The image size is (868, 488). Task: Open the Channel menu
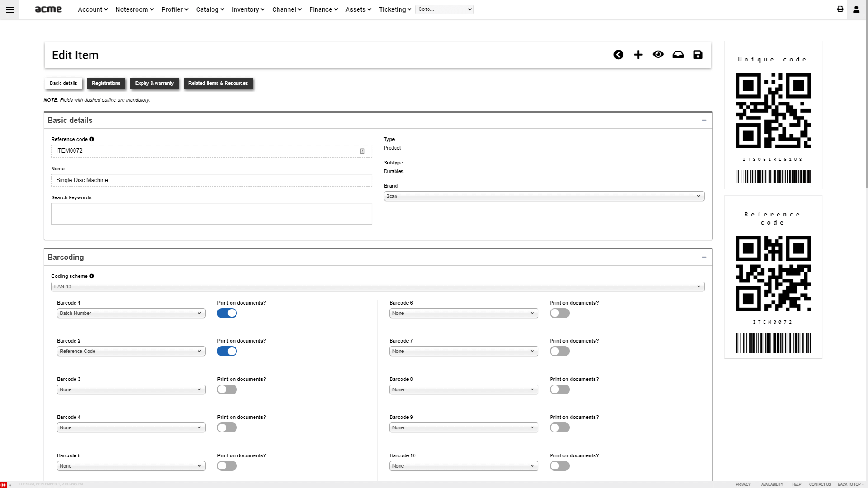(287, 9)
